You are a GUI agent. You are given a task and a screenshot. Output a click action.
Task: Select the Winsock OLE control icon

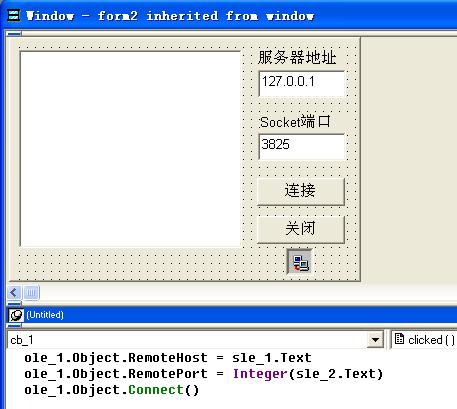(299, 262)
